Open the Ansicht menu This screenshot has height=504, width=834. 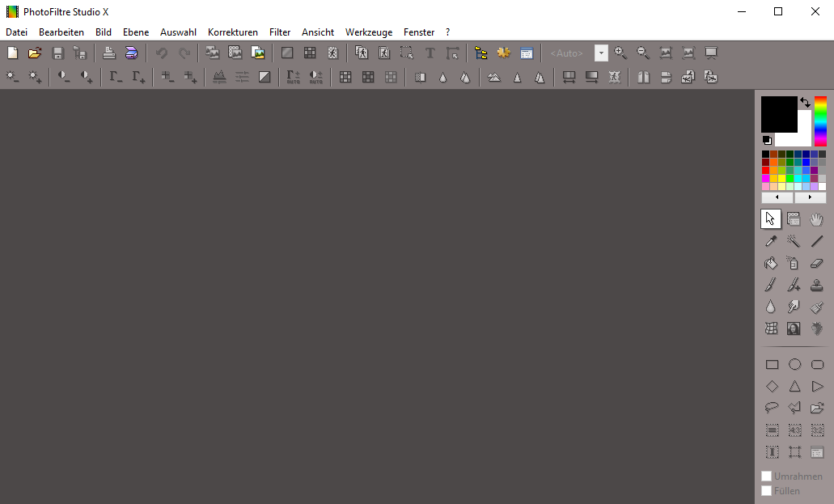pyautogui.click(x=318, y=32)
